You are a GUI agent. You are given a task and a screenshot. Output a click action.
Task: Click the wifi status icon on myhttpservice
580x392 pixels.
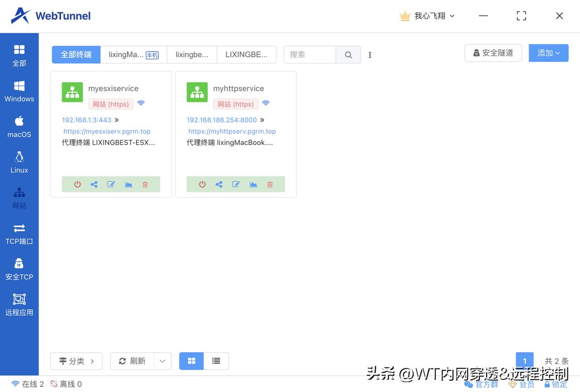pos(266,103)
